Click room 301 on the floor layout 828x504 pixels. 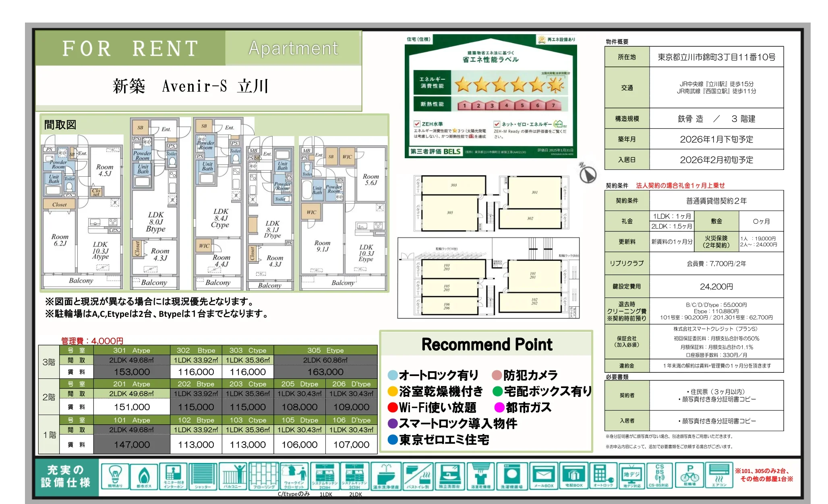click(x=534, y=192)
